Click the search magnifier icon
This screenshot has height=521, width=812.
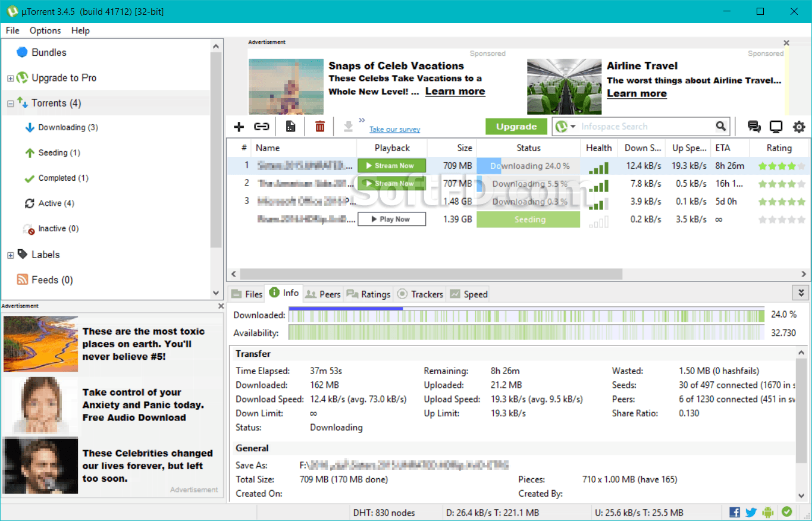[721, 126]
